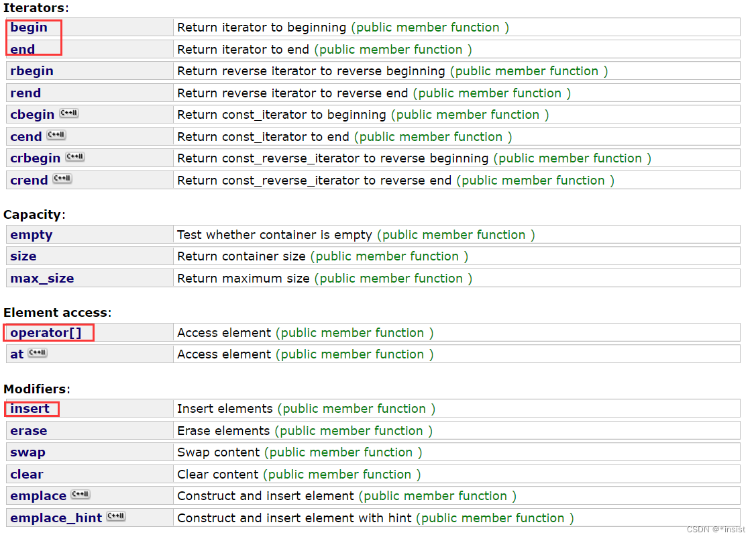Open the end function link
The height and width of the screenshot is (539, 756).
pos(23,50)
